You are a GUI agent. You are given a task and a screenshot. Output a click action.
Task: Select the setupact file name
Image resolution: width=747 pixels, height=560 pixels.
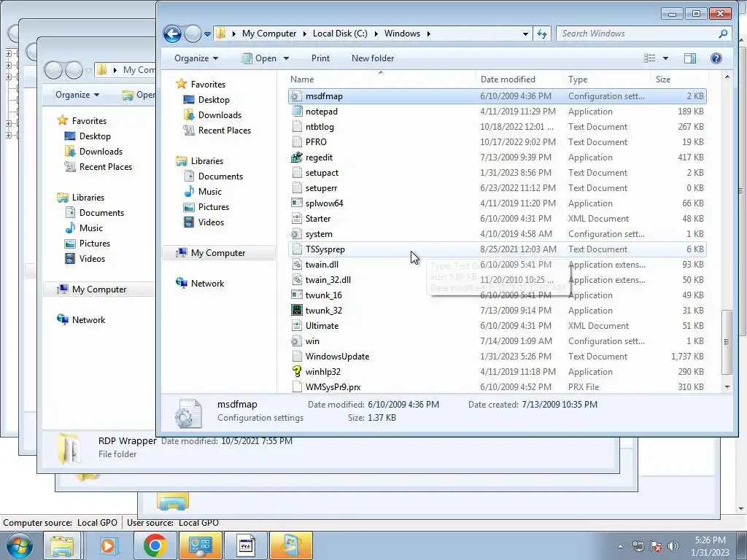pyautogui.click(x=322, y=172)
